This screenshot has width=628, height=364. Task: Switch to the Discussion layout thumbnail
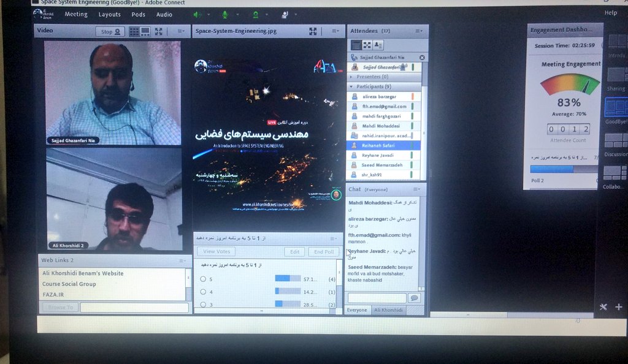pyautogui.click(x=616, y=140)
